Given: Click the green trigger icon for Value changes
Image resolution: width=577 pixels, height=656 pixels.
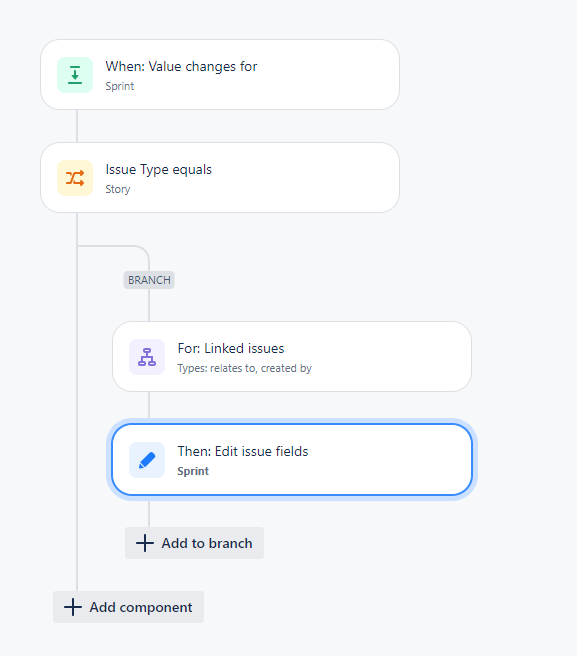Looking at the screenshot, I should pyautogui.click(x=75, y=75).
